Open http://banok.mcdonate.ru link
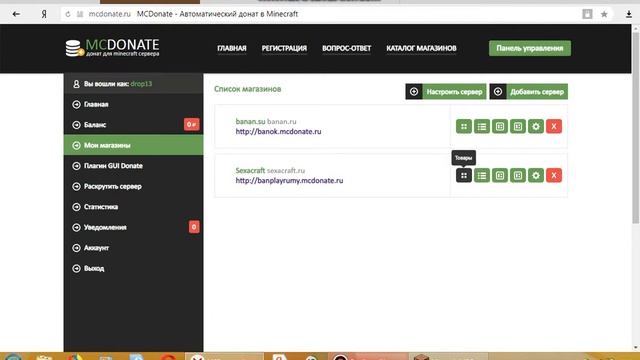This screenshot has height=360, width=640. click(278, 131)
